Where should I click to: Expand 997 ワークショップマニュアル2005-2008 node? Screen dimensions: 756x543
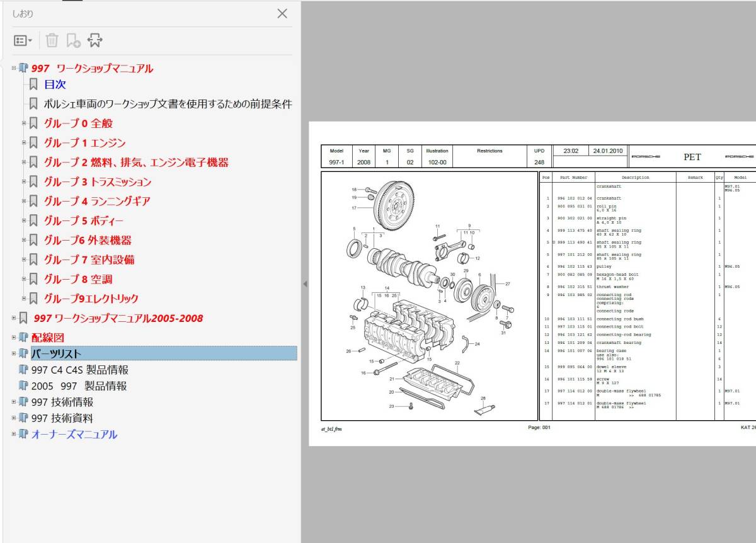pyautogui.click(x=14, y=318)
